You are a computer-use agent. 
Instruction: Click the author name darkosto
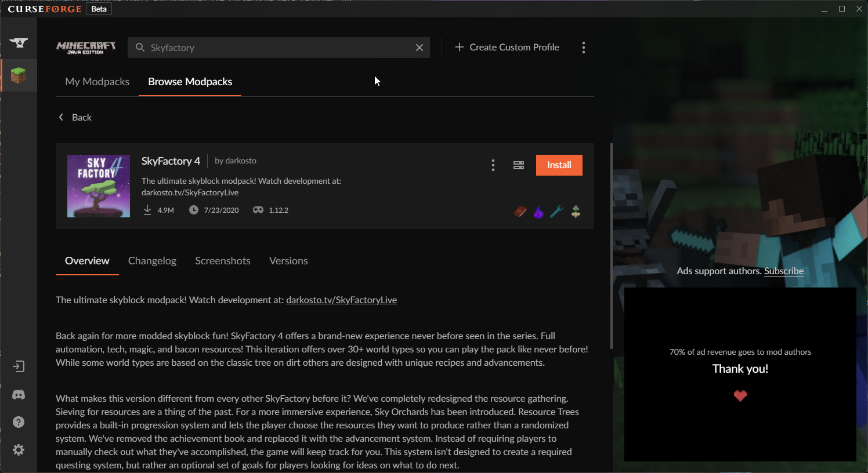coord(241,161)
